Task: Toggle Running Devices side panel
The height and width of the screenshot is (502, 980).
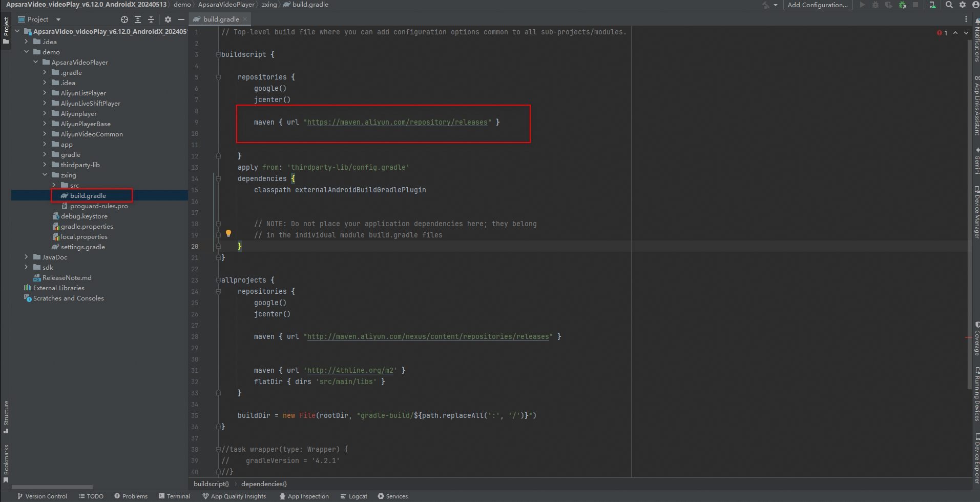Action: (x=976, y=394)
